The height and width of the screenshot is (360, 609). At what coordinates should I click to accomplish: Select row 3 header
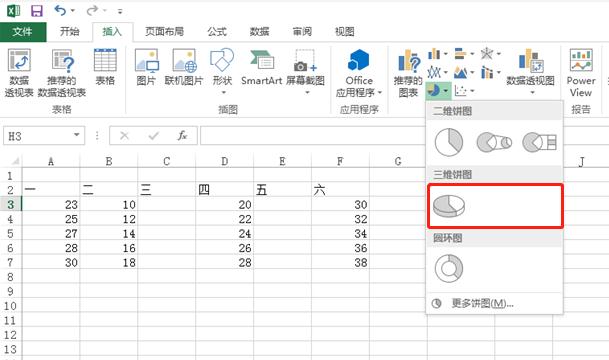click(10, 204)
